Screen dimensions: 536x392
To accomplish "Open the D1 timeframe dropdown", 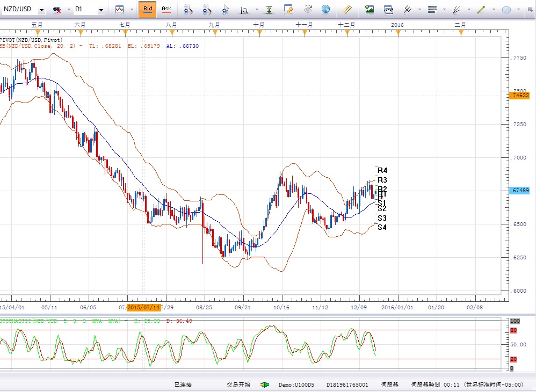I will pos(102,10).
